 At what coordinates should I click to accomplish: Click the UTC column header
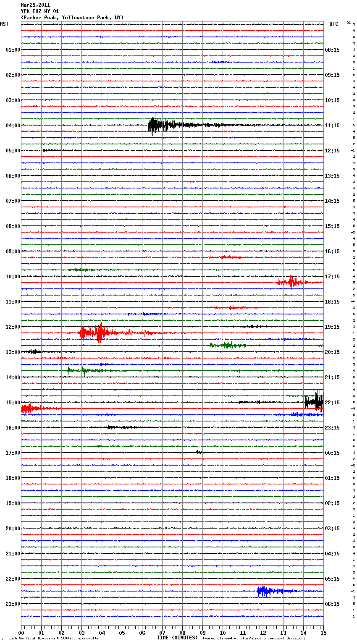point(333,24)
